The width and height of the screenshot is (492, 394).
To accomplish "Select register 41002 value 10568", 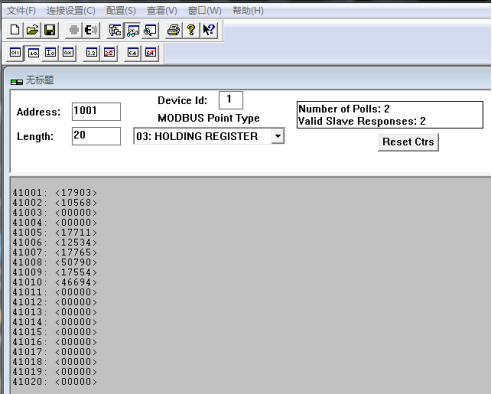I will [x=76, y=203].
